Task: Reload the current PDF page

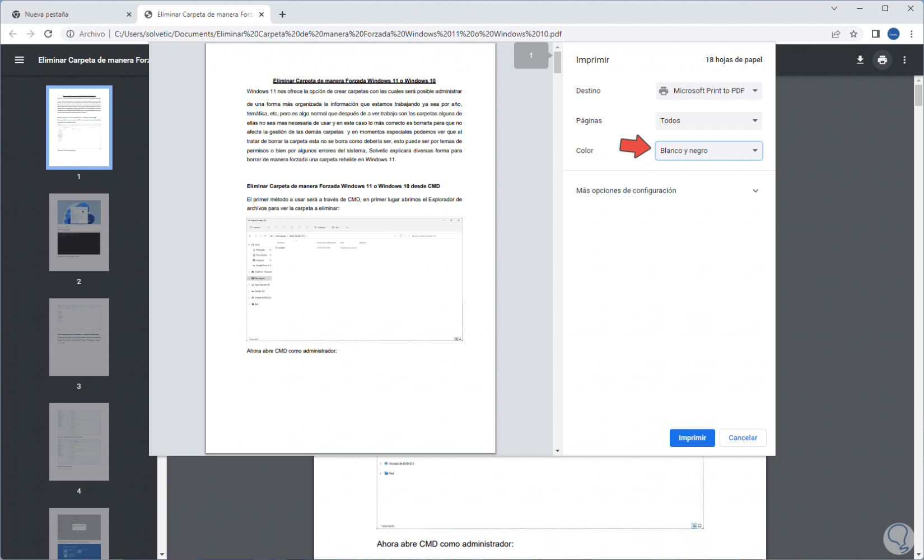Action: tap(49, 34)
